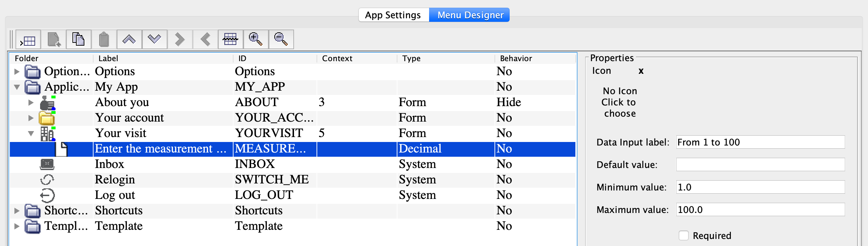Click the delete row strikethrough-table icon
This screenshot has width=868, height=246.
(x=230, y=39)
